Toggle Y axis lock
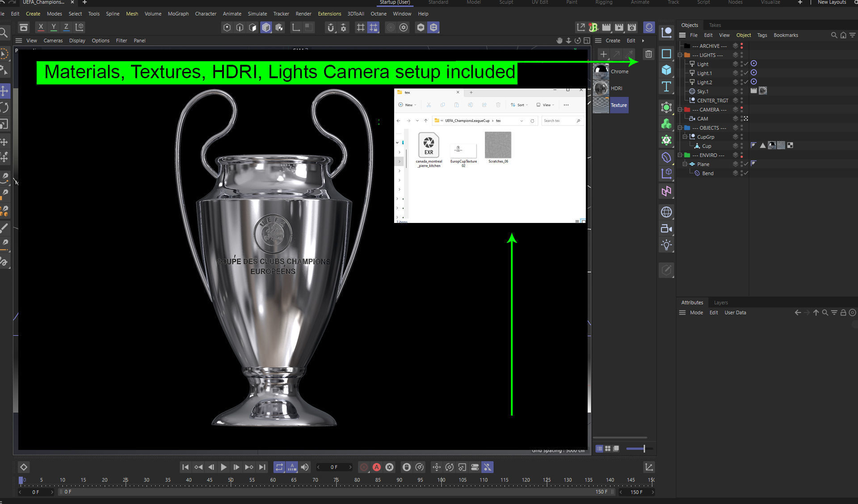 click(x=54, y=27)
